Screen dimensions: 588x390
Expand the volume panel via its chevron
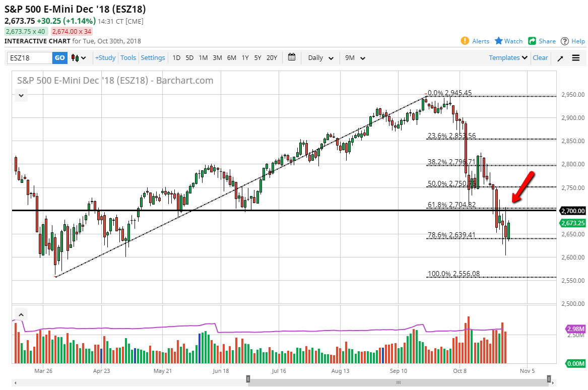(21, 314)
